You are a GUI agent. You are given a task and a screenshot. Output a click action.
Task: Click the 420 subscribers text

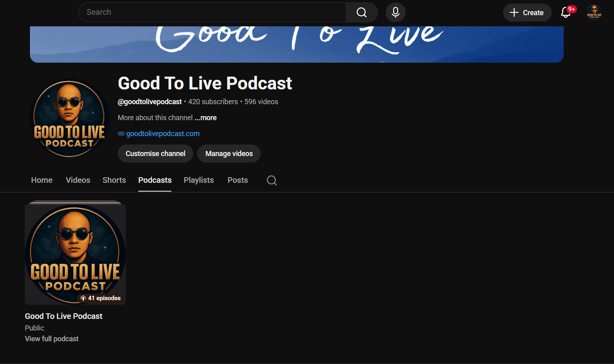[x=213, y=102]
